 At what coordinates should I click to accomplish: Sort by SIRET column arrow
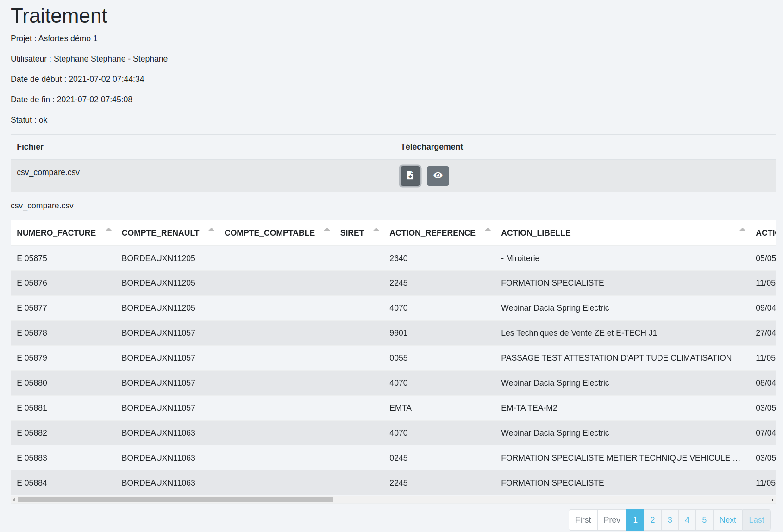point(376,230)
